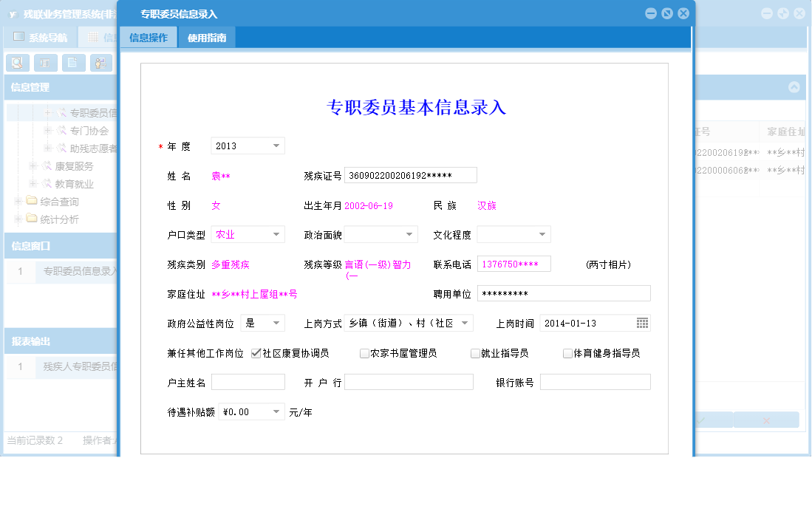Switch to the 使用指南 tab
812x506 pixels.
point(207,36)
